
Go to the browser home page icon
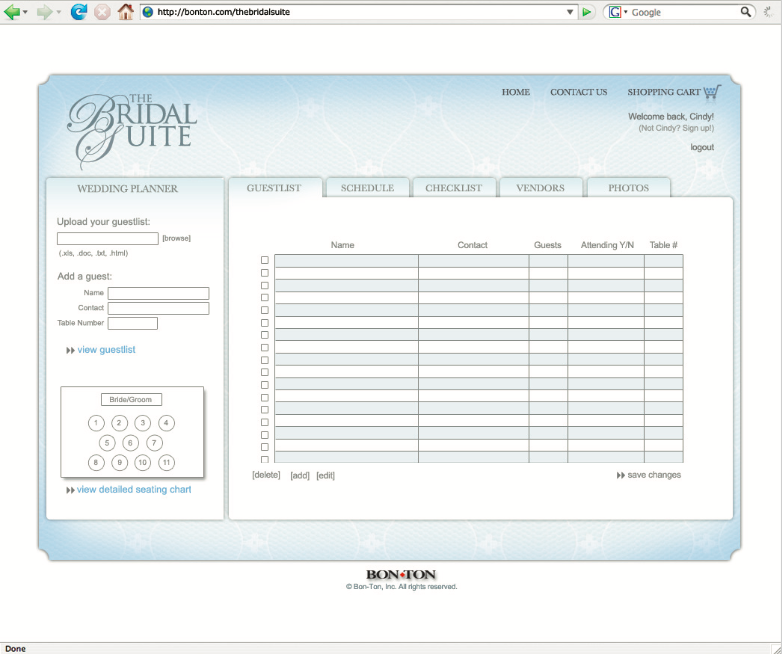click(x=125, y=11)
